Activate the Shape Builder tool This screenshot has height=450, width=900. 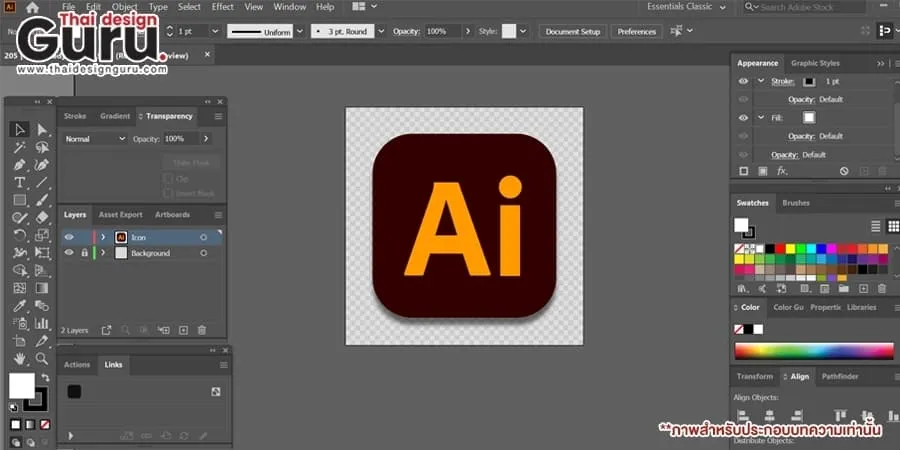click(x=20, y=270)
